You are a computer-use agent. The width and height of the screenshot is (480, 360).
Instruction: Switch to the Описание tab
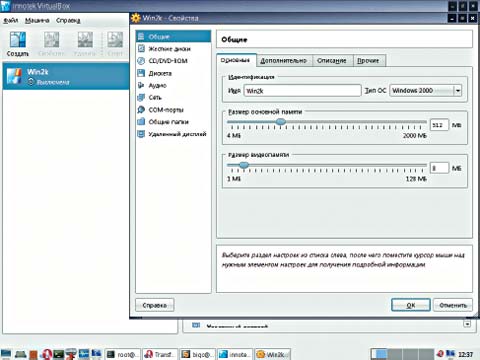(332, 61)
